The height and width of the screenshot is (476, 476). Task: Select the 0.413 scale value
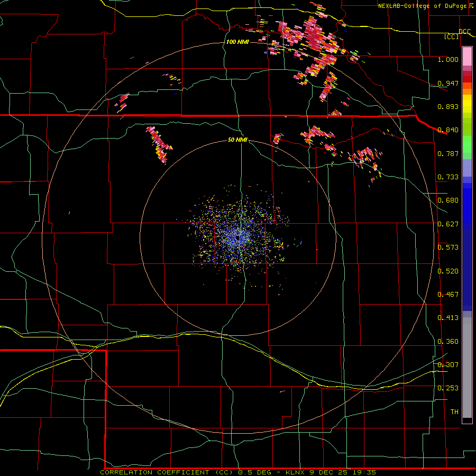(448, 318)
